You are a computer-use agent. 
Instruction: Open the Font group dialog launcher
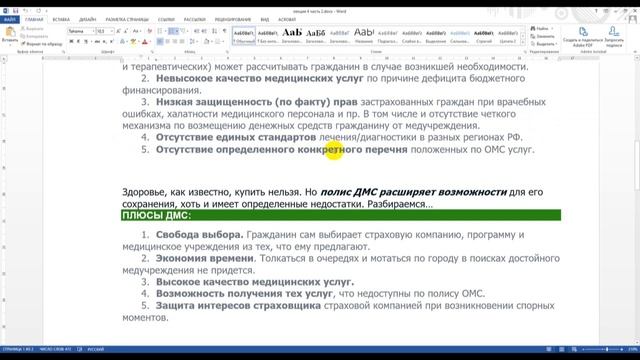click(x=152, y=52)
